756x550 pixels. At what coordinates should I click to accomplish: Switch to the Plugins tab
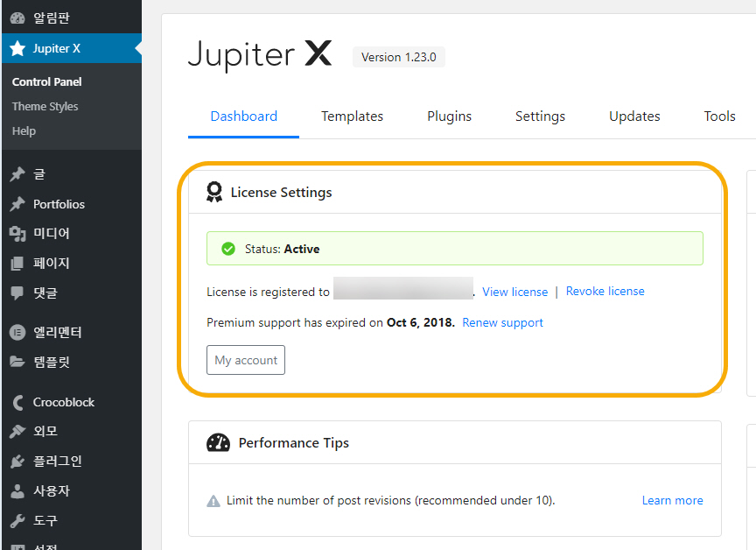450,116
